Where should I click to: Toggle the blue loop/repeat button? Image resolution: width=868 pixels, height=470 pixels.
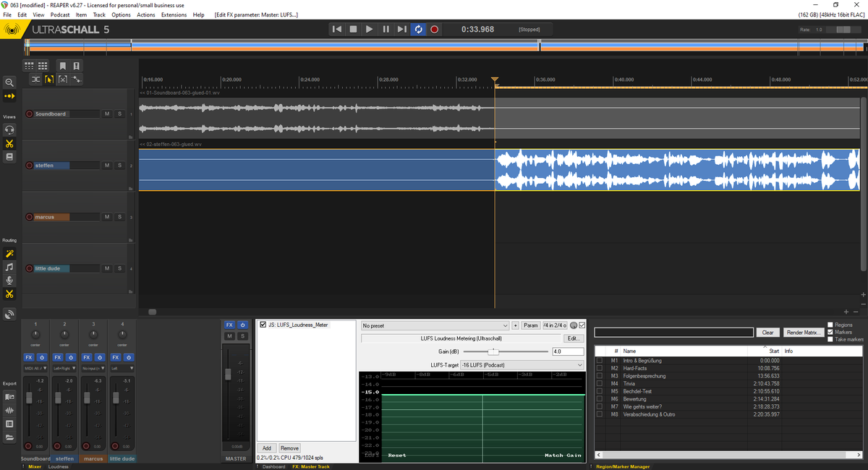click(x=418, y=29)
